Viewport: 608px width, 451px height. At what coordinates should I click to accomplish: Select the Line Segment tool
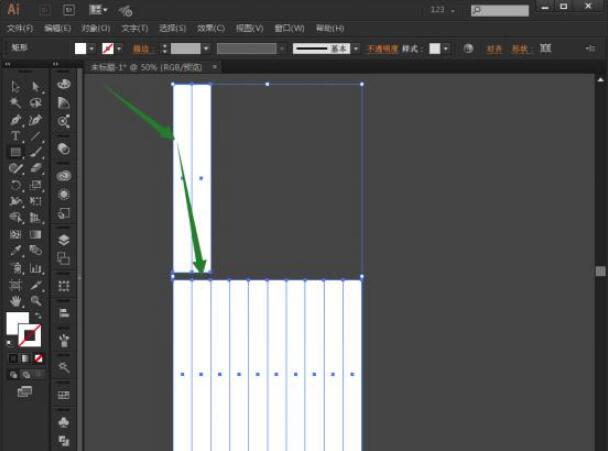click(36, 136)
